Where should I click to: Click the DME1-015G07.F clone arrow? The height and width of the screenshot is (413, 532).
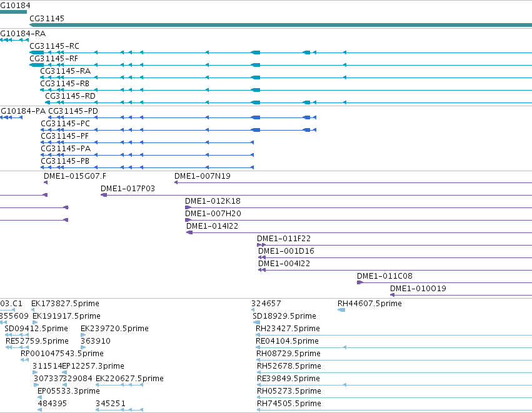(46, 182)
